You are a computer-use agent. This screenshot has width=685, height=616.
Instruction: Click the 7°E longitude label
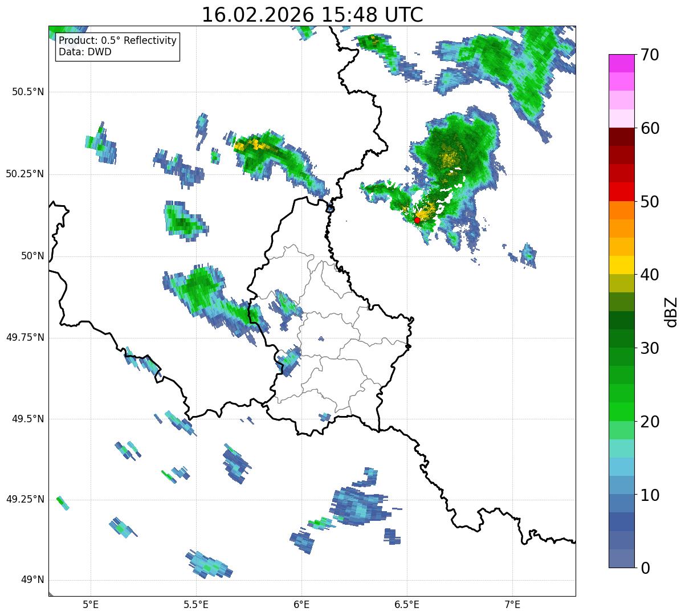click(512, 604)
